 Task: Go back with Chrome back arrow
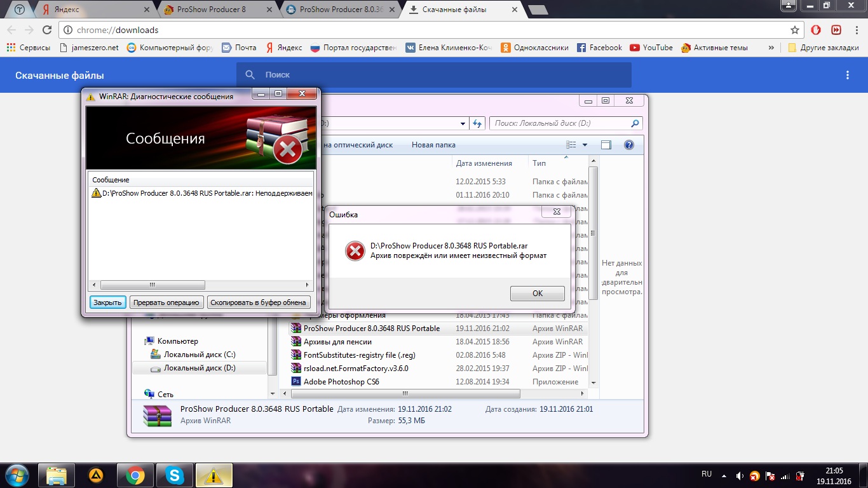11,30
